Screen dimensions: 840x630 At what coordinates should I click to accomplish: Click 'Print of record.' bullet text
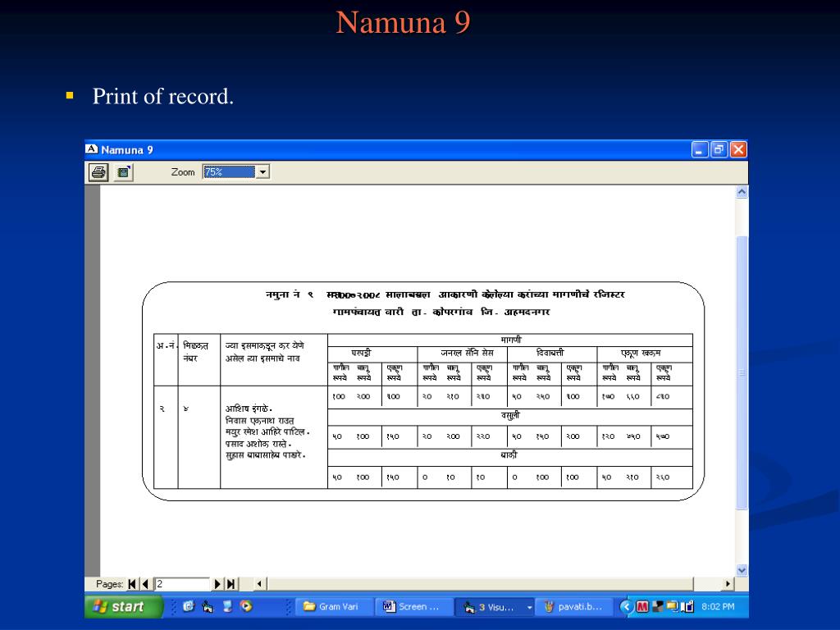pyautogui.click(x=163, y=97)
